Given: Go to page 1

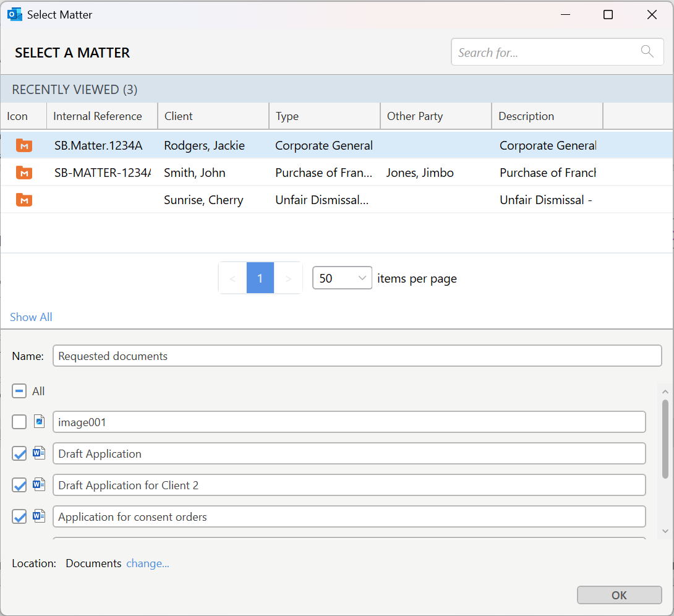Looking at the screenshot, I should (260, 278).
